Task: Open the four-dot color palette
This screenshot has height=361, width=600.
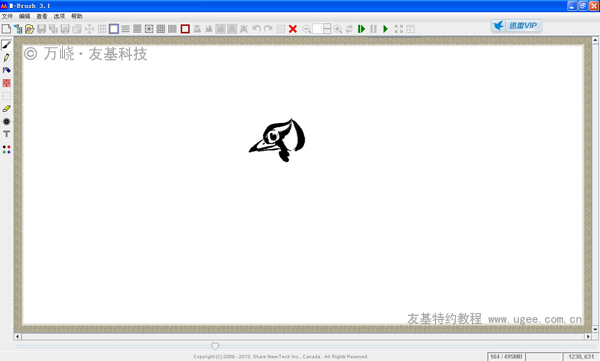Action: pyautogui.click(x=7, y=149)
